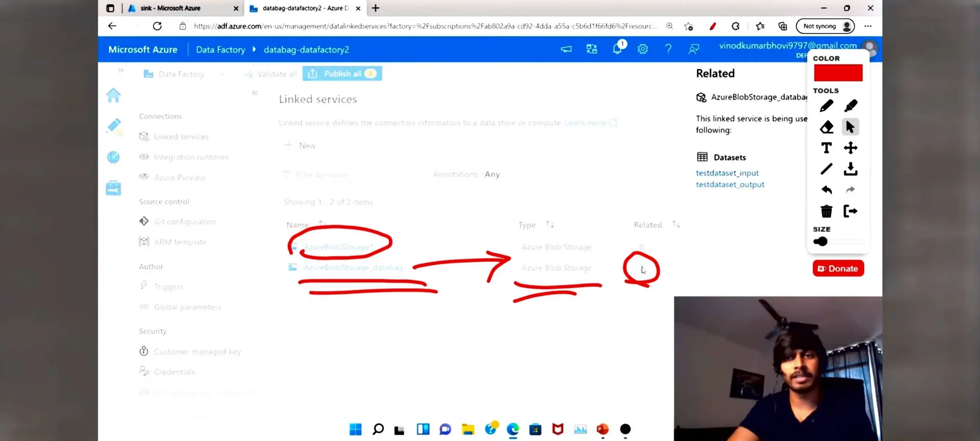The height and width of the screenshot is (441, 980).
Task: Adjust the pen size slider
Action: pyautogui.click(x=838, y=242)
